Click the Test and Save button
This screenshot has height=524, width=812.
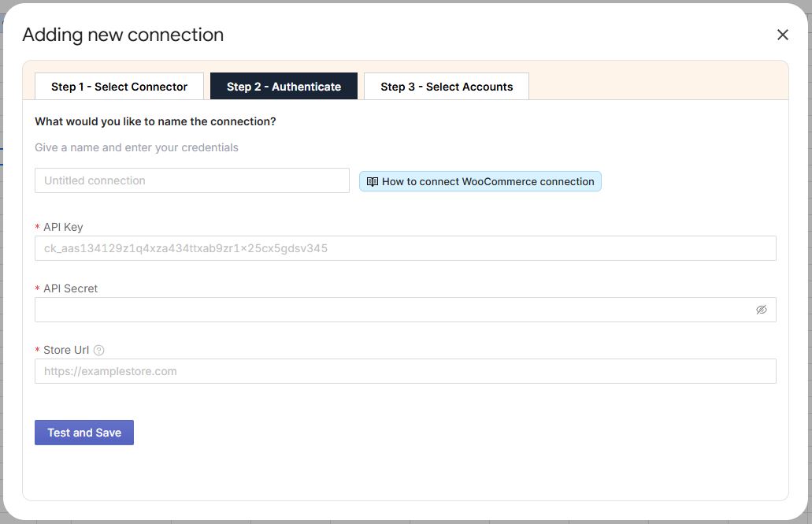[x=84, y=433]
